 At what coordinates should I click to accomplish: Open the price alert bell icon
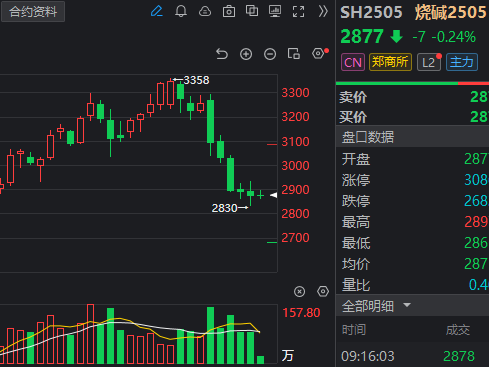[x=181, y=12]
